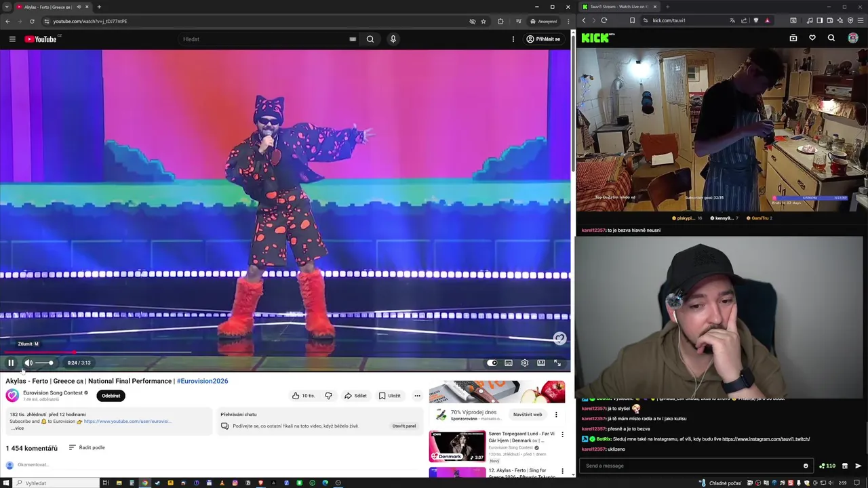Open Brave Rewards triangle icon
Screen dimensions: 868x488
pos(767,20)
